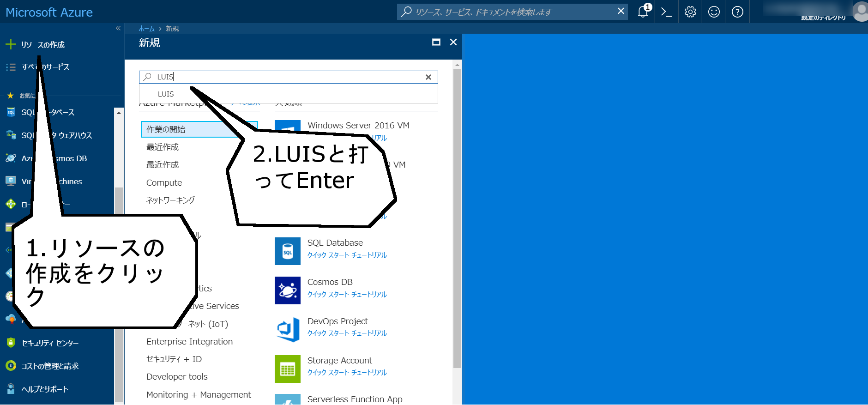The height and width of the screenshot is (405, 868).
Task: Select the セキュリティ + ID category
Action: tap(174, 359)
